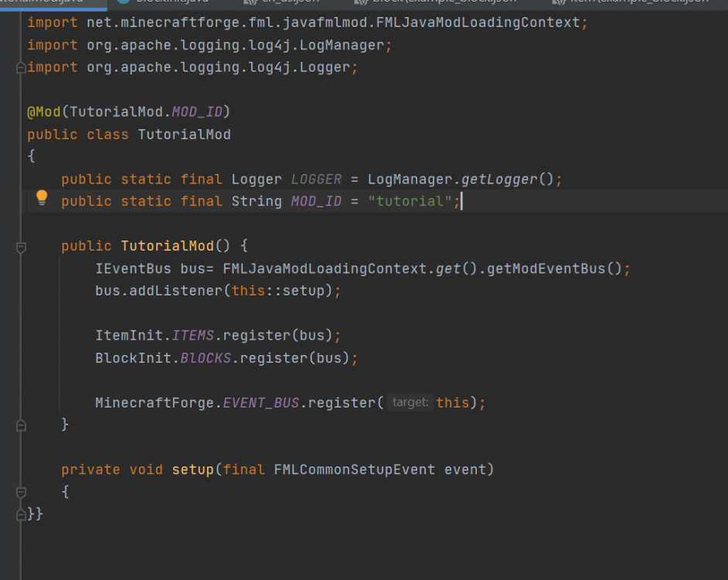Click the Logger type in LOGGER declaration

257,179
